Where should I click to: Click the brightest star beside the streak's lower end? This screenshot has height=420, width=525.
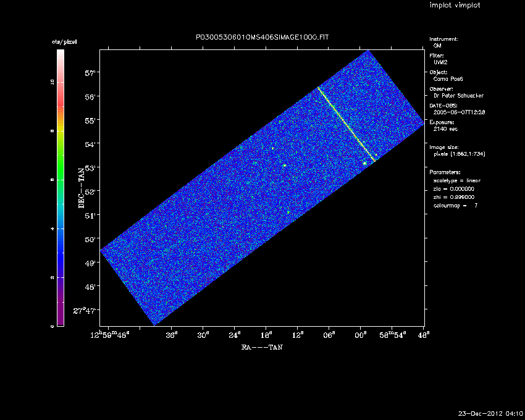click(x=364, y=163)
